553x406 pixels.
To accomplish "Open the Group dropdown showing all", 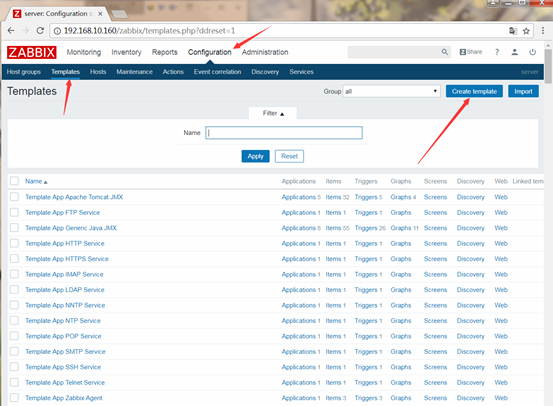I will (x=391, y=91).
